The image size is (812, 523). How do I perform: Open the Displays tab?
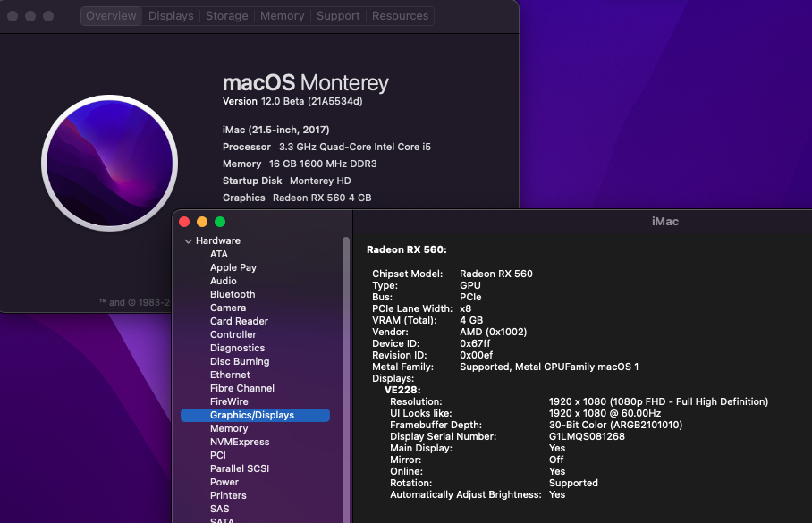coord(171,16)
